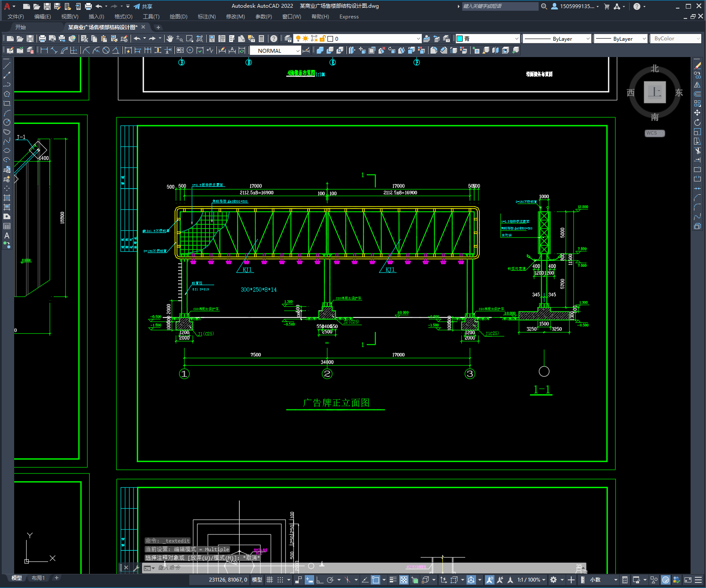Expand the layer selection dropdown
Screen dimensions: 706x588
click(x=418, y=39)
